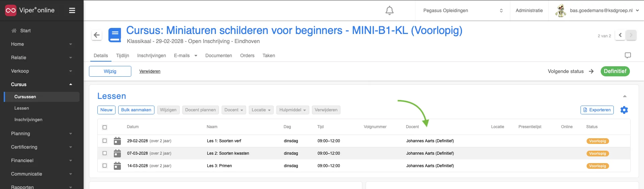Click the blue course book icon

click(115, 35)
